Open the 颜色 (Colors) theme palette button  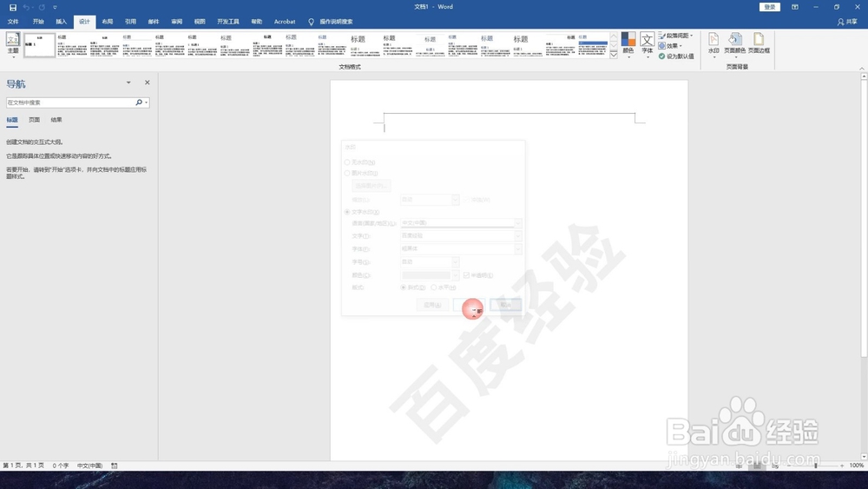628,44
